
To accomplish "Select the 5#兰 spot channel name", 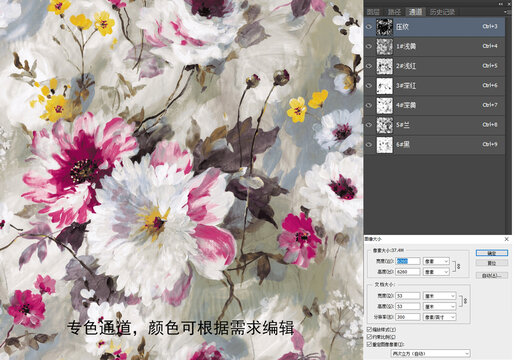I will tap(403, 125).
